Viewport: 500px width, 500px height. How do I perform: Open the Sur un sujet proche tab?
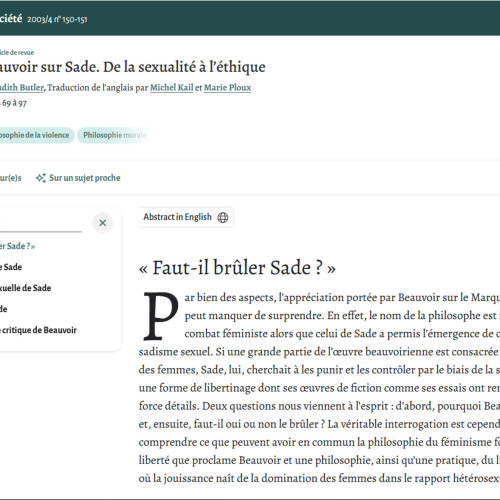coord(78,178)
